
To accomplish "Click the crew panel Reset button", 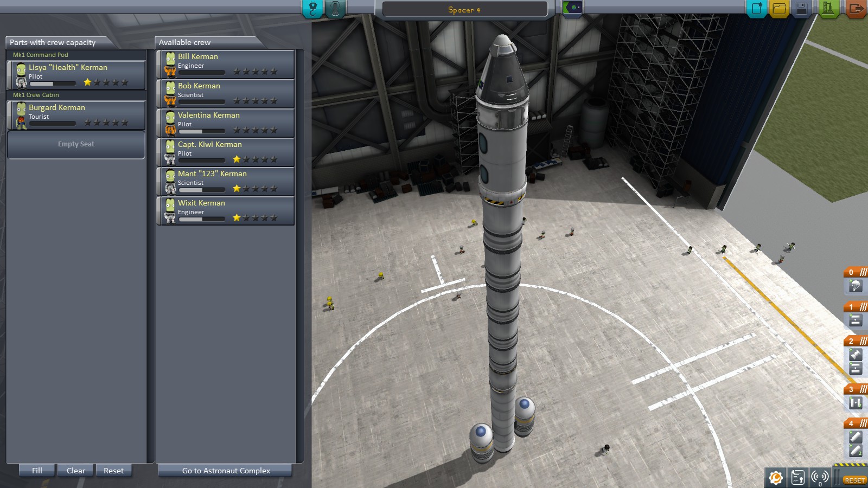I will pyautogui.click(x=114, y=471).
